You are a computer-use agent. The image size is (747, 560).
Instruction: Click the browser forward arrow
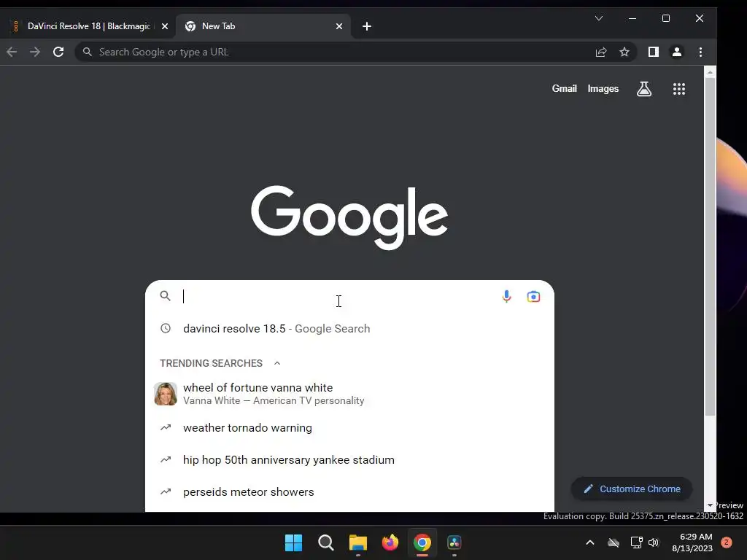(x=35, y=52)
